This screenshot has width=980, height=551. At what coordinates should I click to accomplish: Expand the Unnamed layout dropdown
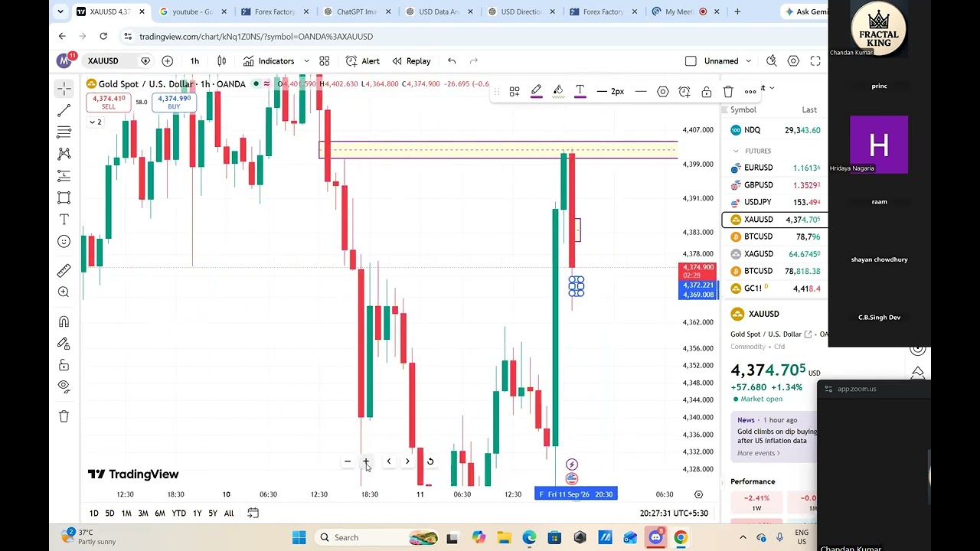tap(748, 61)
